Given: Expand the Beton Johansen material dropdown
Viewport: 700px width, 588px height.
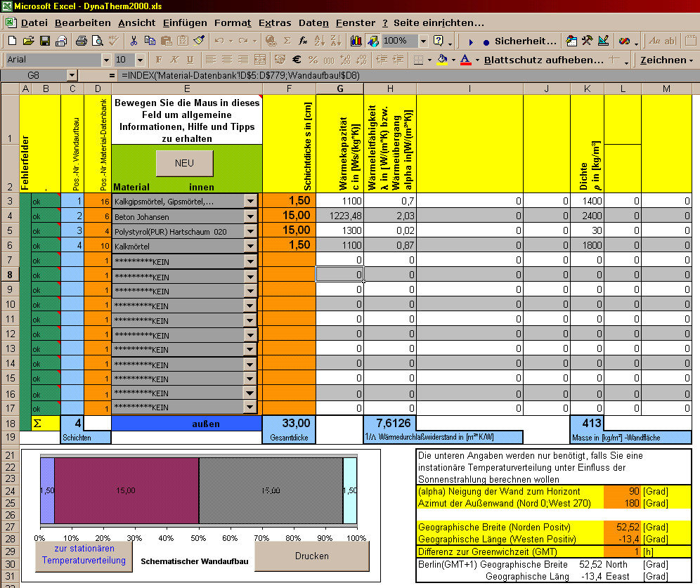Looking at the screenshot, I should [250, 216].
